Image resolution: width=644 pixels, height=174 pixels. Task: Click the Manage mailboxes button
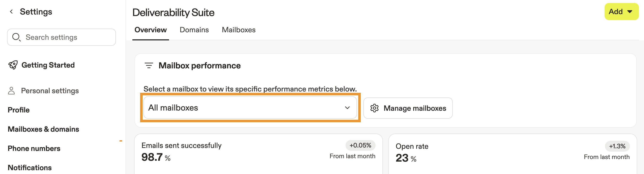(408, 108)
